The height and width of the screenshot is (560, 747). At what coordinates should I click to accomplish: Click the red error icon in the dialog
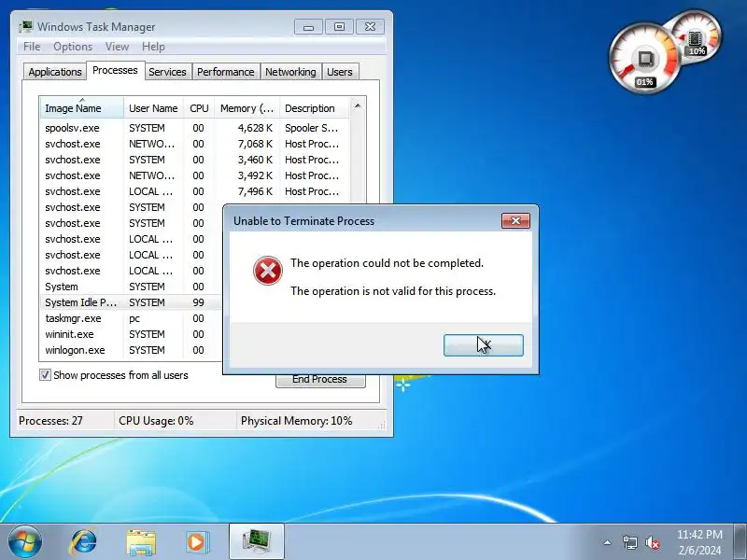click(267, 271)
